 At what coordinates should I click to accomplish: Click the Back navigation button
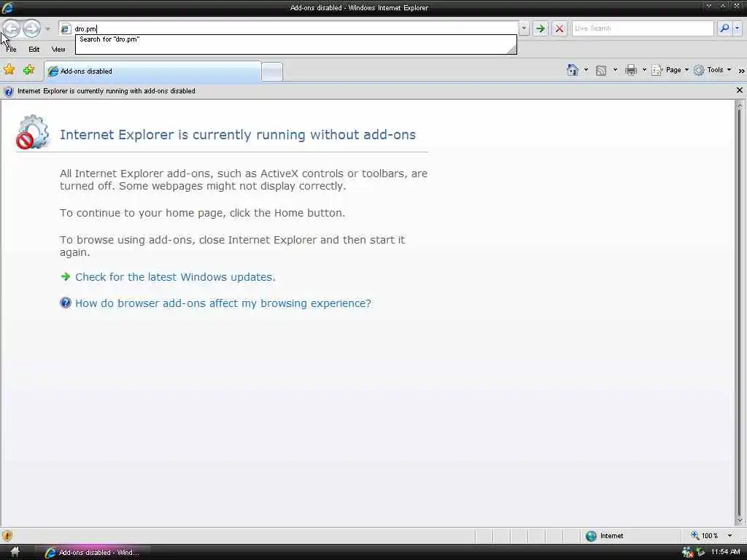(12, 28)
